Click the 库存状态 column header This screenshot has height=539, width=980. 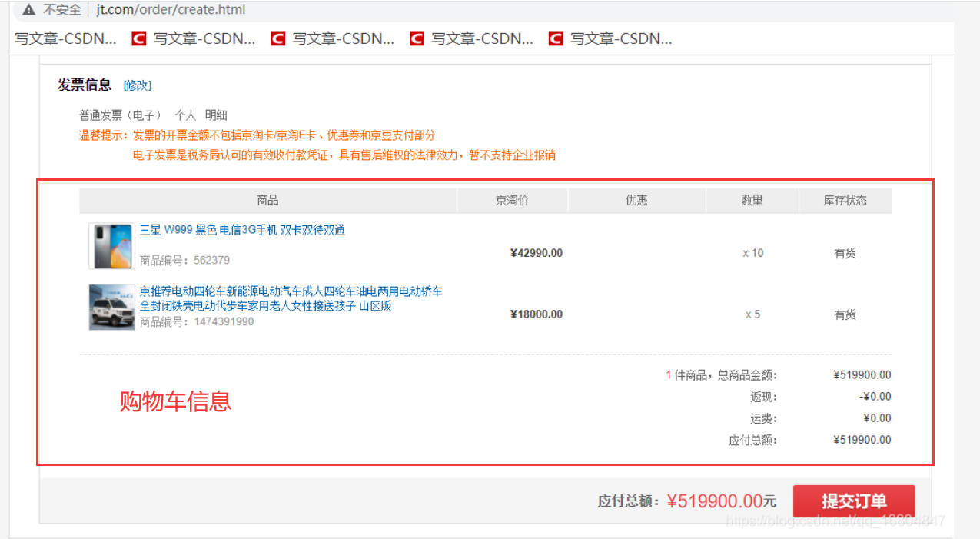(845, 200)
